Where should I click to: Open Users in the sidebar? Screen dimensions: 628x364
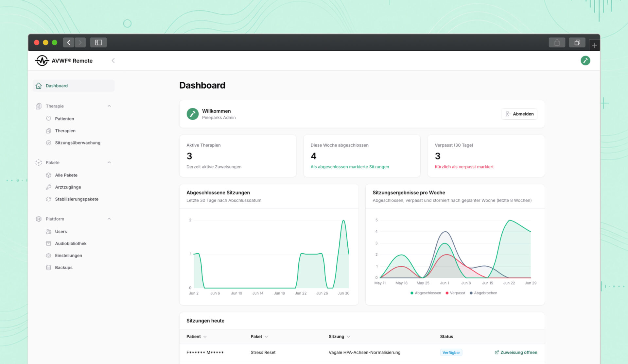[x=74, y=231]
